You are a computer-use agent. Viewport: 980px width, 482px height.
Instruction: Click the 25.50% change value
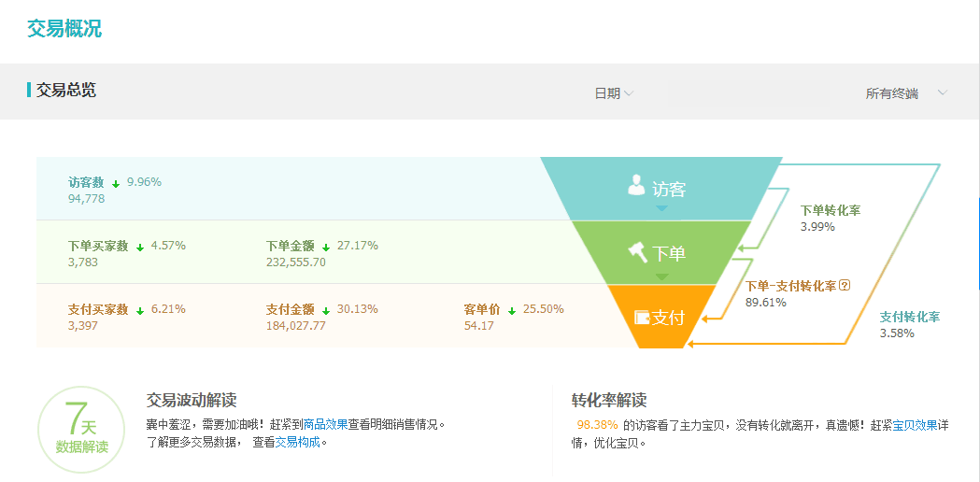544,309
